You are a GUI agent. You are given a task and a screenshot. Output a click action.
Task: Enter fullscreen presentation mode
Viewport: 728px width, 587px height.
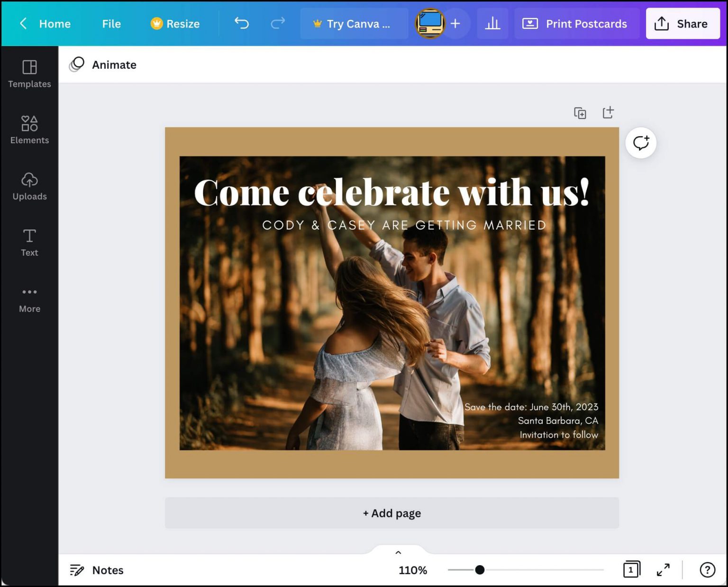click(x=663, y=570)
